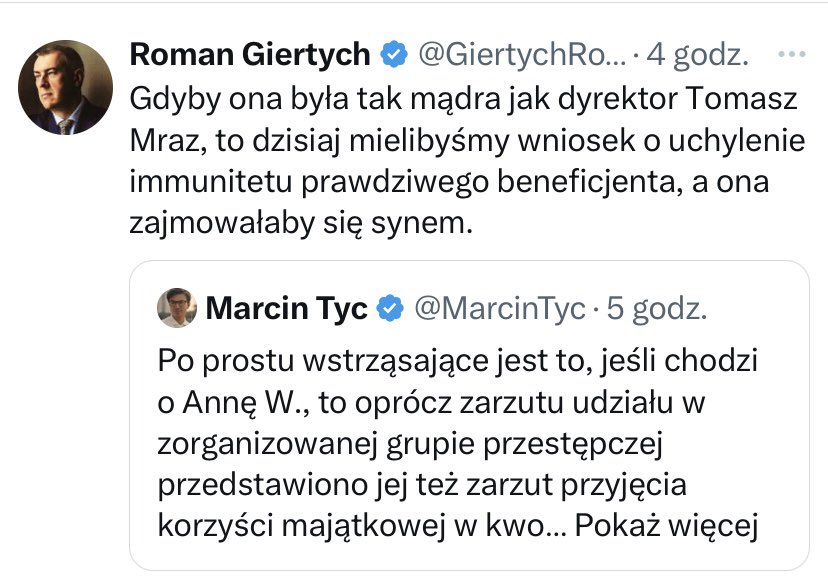
Task: Open the quoted tweet body about Annę W.
Action: (x=458, y=443)
